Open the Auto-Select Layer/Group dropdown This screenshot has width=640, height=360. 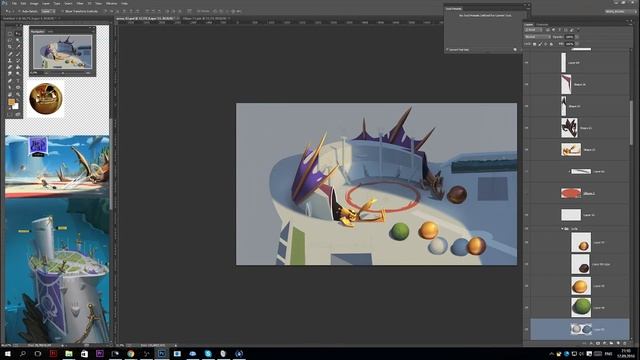click(48, 11)
